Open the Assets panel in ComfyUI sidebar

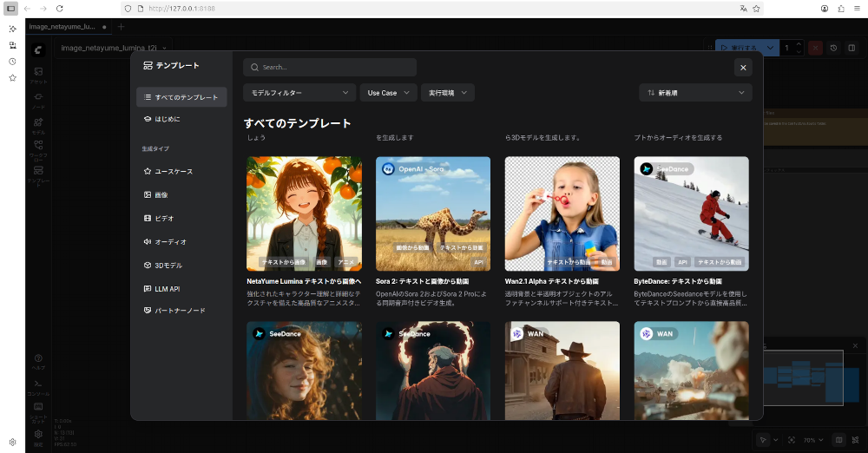coord(38,75)
